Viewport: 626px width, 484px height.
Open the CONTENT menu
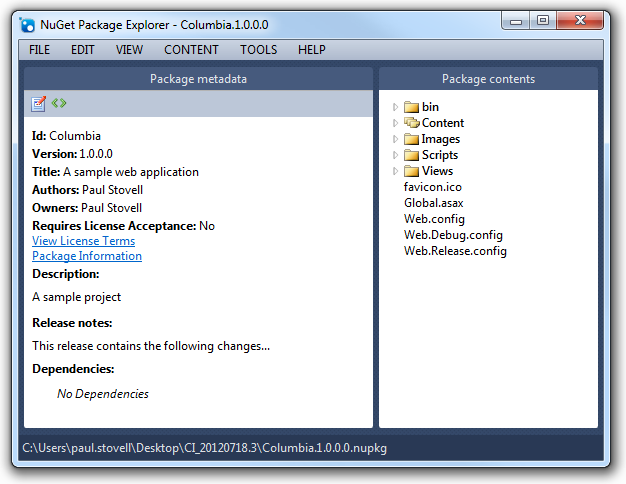[191, 50]
